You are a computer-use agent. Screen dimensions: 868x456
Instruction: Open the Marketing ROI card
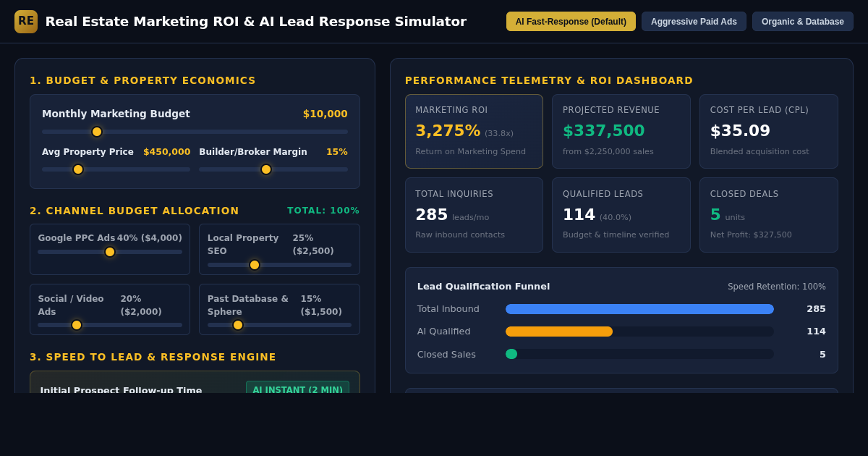pos(474,131)
